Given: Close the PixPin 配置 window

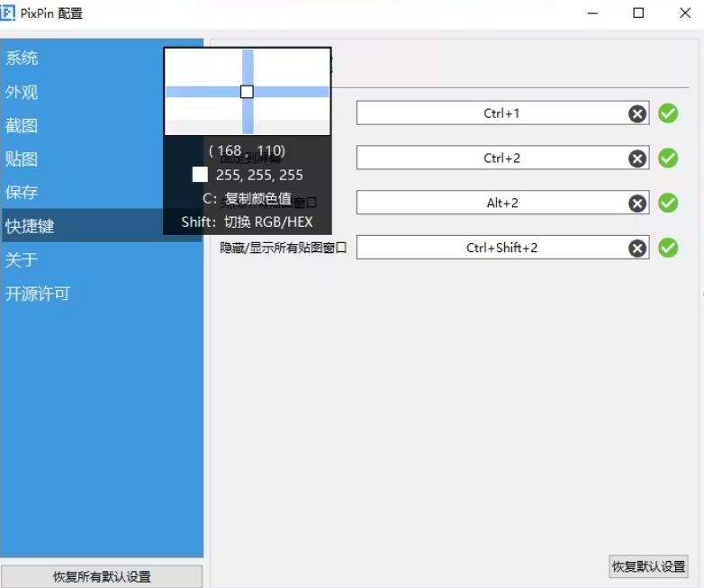Looking at the screenshot, I should 685,13.
